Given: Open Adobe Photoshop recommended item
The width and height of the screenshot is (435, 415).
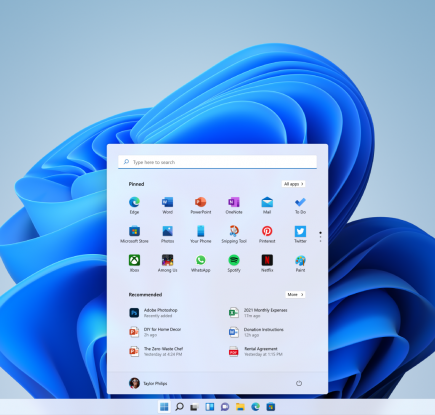Looking at the screenshot, I should 154,313.
